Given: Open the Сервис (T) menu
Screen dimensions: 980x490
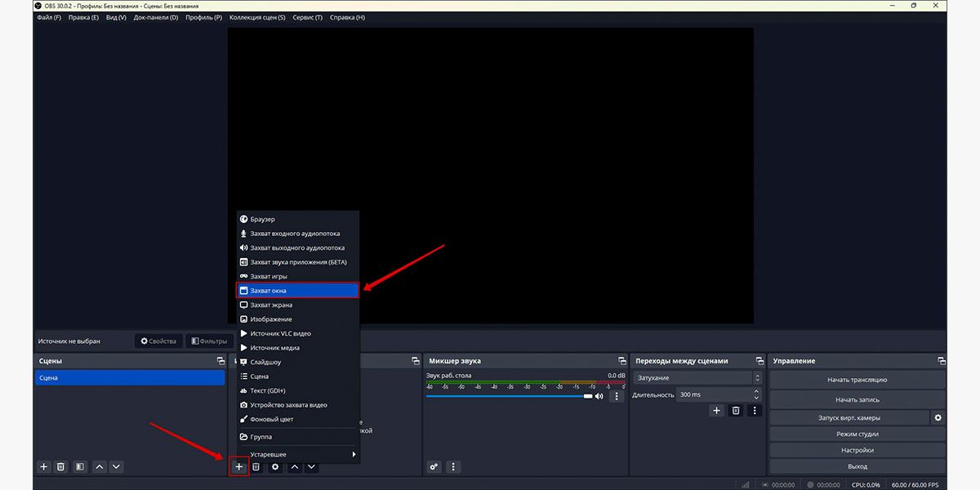Looking at the screenshot, I should (307, 17).
